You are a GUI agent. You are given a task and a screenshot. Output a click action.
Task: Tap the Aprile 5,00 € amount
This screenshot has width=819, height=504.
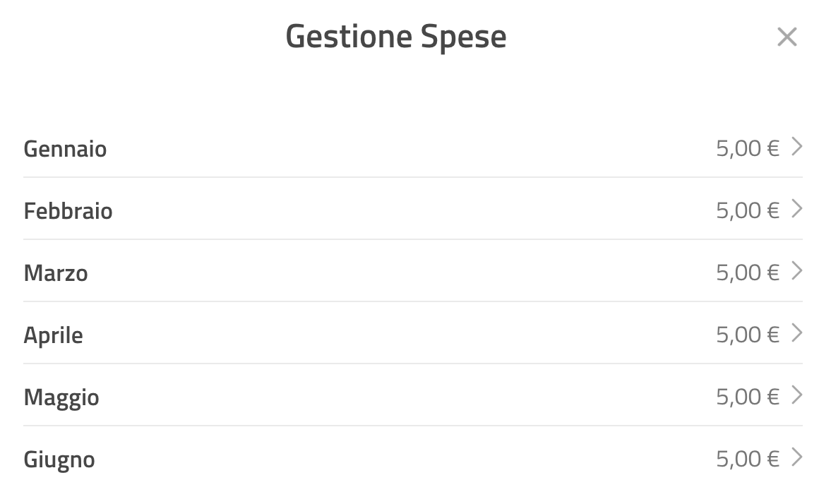pyautogui.click(x=748, y=335)
